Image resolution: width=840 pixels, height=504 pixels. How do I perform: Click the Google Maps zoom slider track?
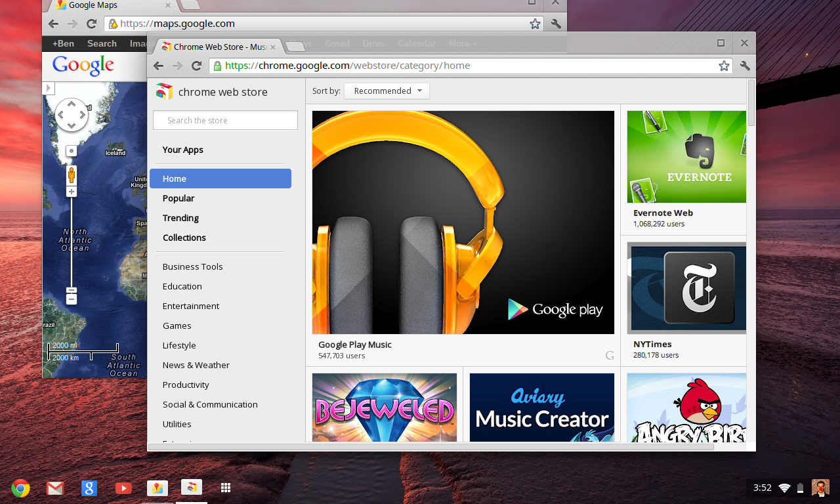point(72,243)
